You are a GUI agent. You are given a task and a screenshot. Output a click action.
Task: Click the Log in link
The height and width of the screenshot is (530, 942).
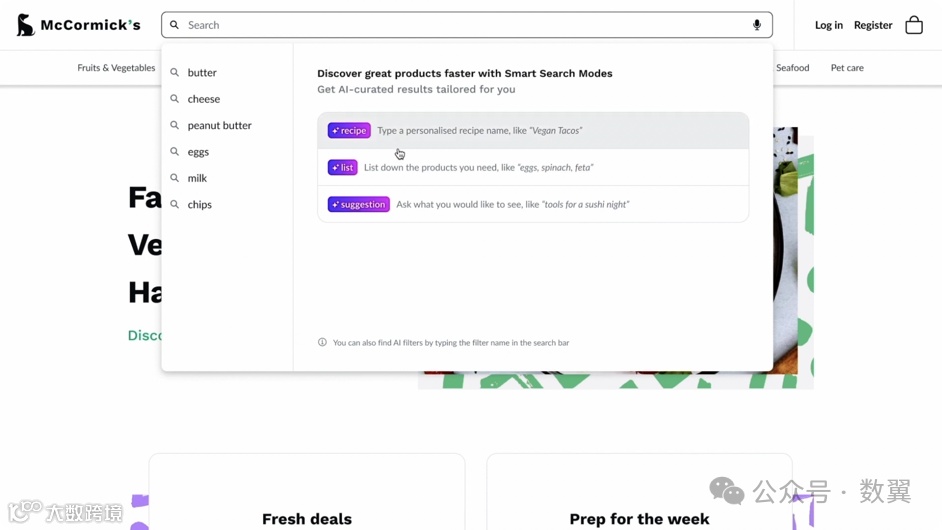point(828,25)
